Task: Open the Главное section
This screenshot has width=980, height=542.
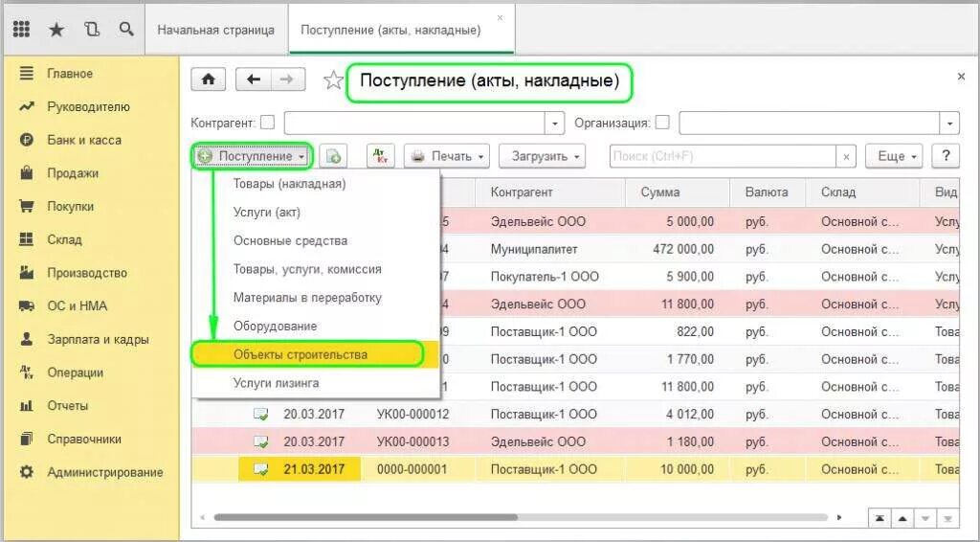Action: pyautogui.click(x=70, y=74)
